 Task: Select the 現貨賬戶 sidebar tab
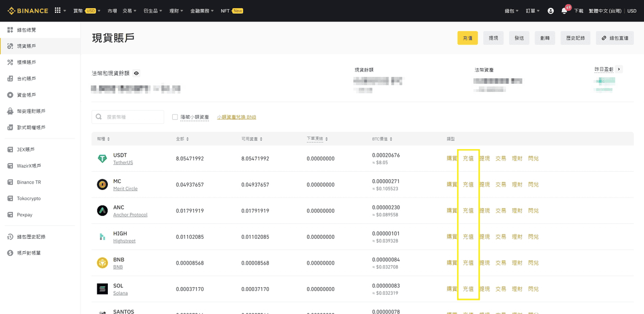(40, 46)
